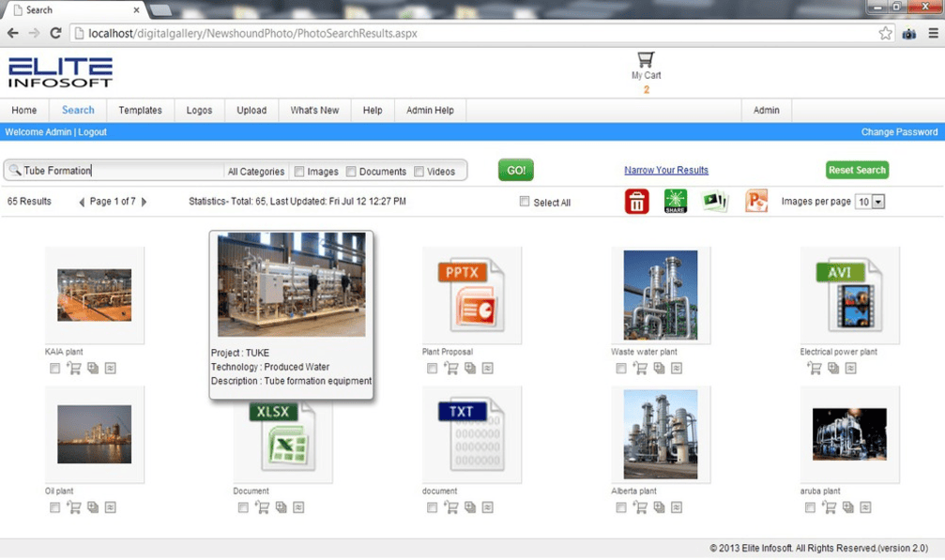
Task: Enable the Images filter checkbox
Action: click(x=299, y=172)
